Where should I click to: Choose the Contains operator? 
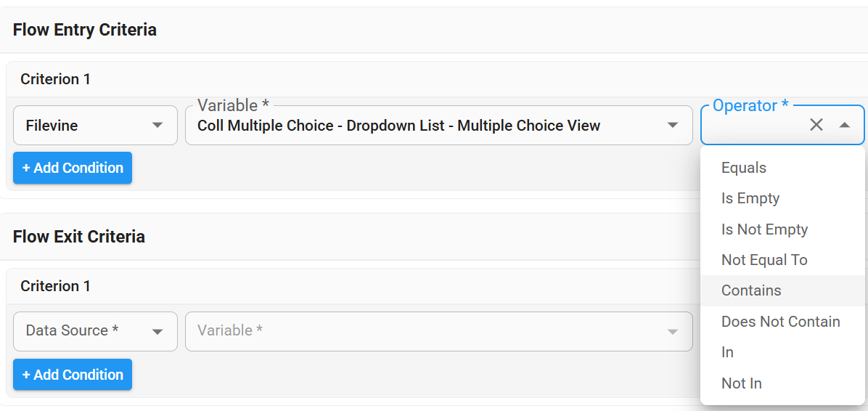click(x=751, y=290)
